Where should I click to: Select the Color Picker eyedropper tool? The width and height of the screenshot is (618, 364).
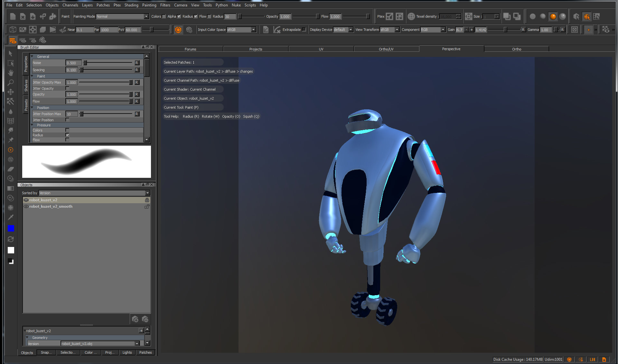point(11,217)
